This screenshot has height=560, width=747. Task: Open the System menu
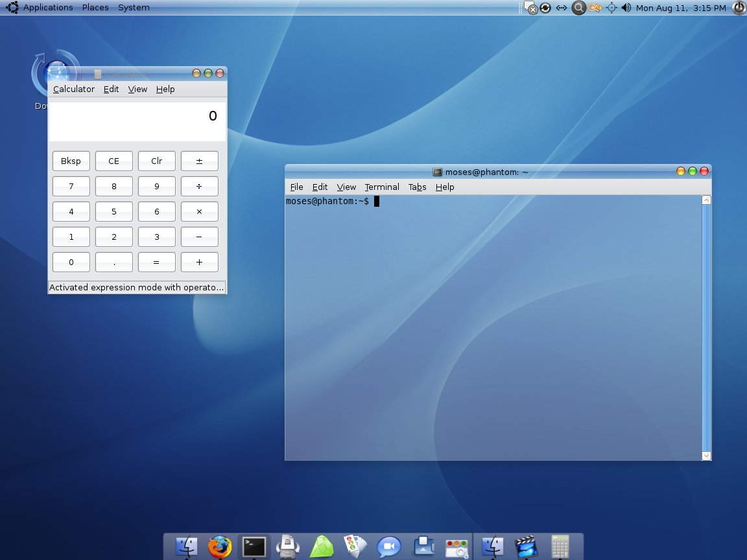pyautogui.click(x=134, y=8)
